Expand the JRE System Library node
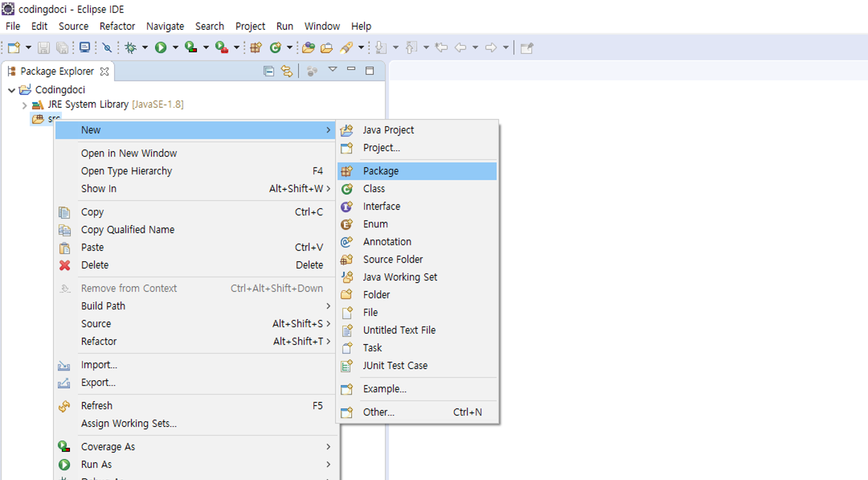 click(24, 105)
